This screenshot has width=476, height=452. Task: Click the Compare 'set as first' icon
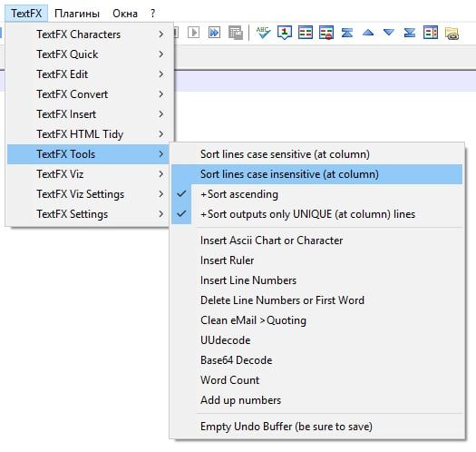point(285,33)
